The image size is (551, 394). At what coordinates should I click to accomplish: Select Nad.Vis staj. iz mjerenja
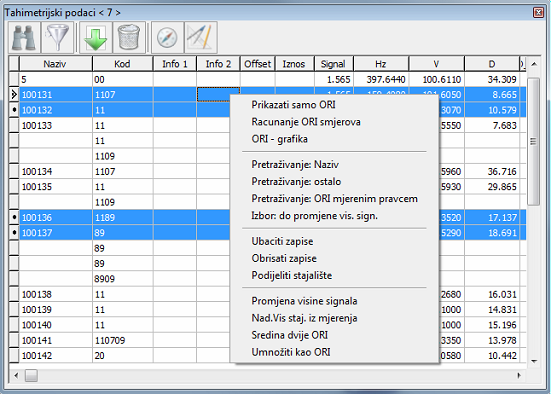(304, 318)
